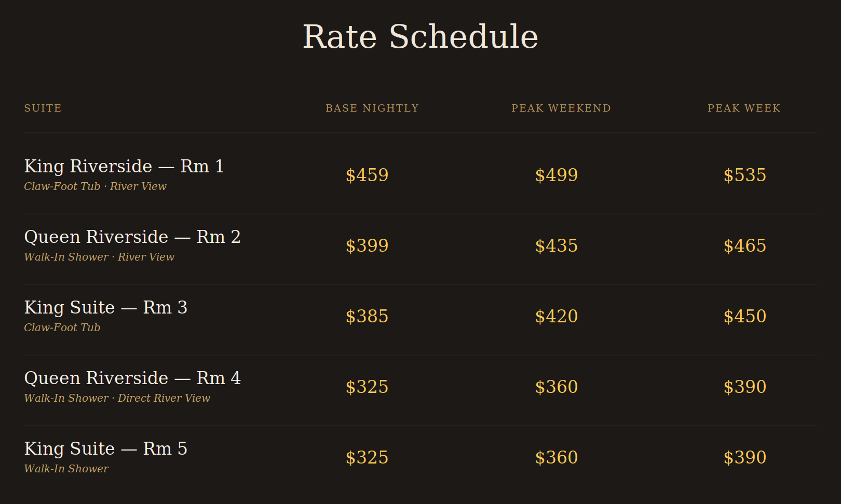Choose King Suite — Rm 5 entry
Screen dimensions: 841x504
click(x=106, y=448)
